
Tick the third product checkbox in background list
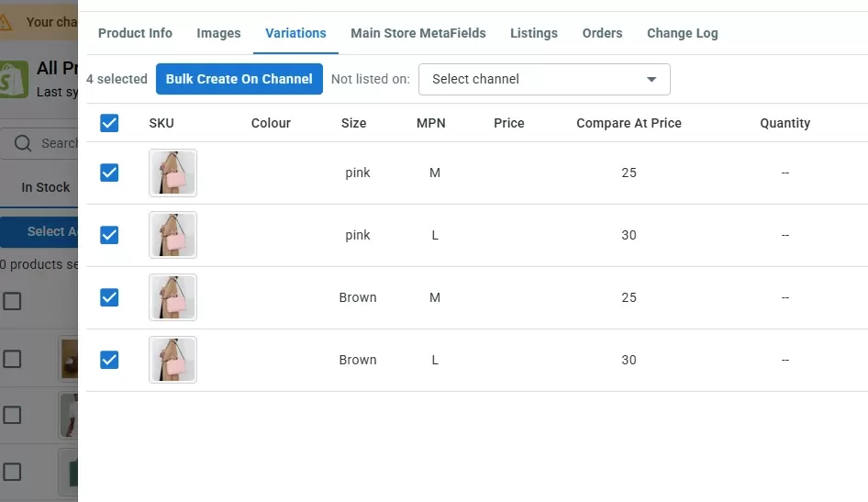coord(12,415)
